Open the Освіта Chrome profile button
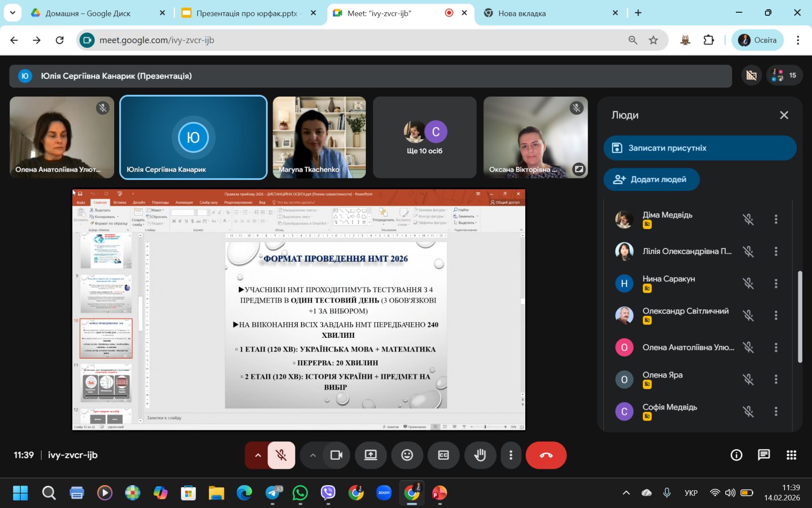 (757, 40)
